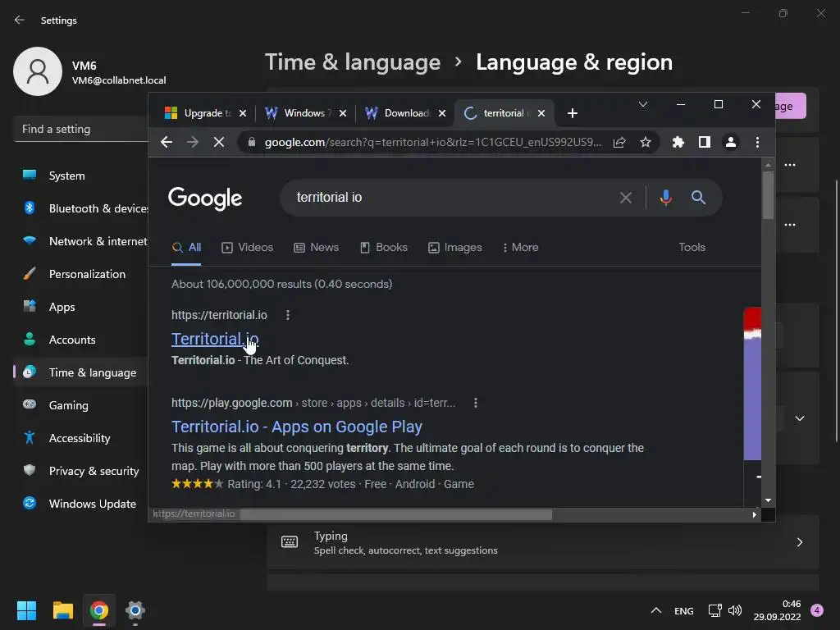Open Google search Tools

[692, 247]
